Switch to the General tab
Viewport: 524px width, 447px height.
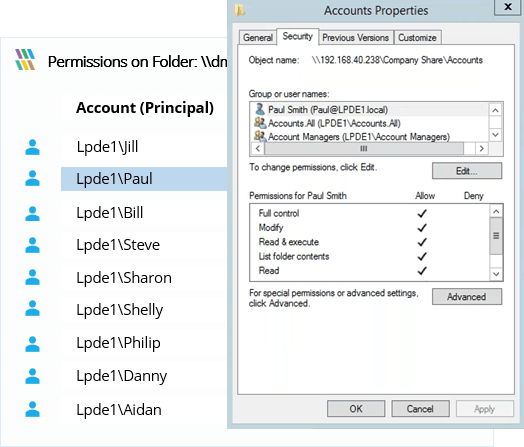[258, 37]
